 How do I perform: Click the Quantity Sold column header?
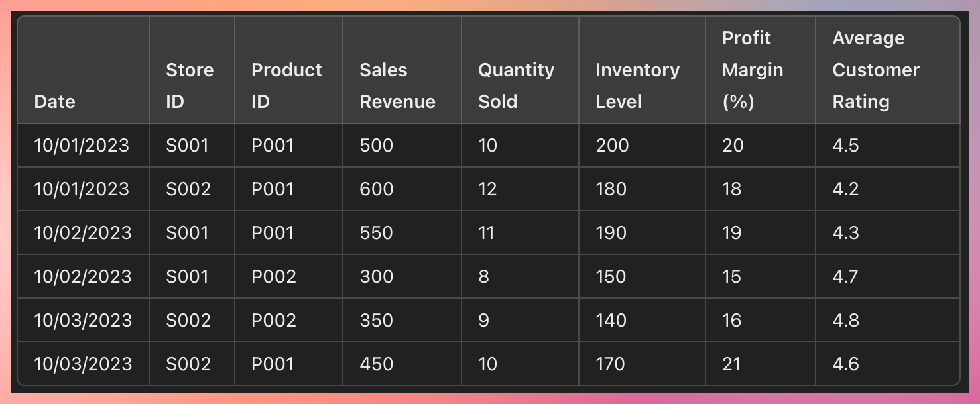click(516, 85)
